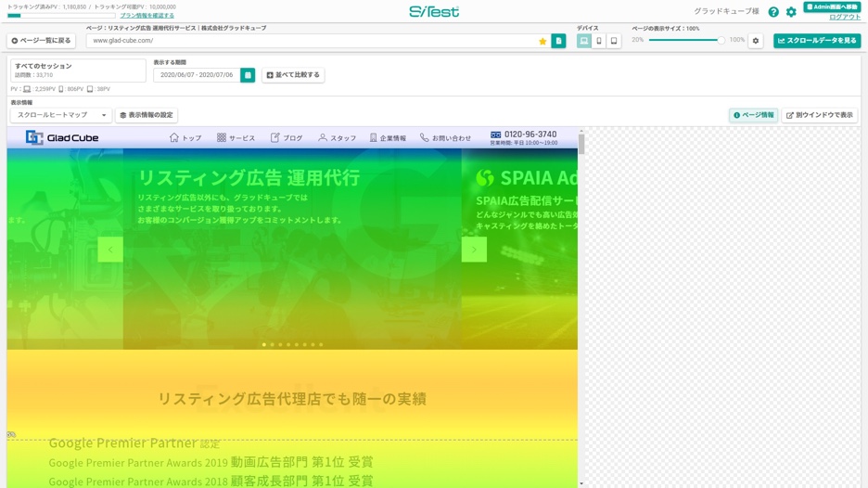This screenshot has height=488, width=868.
Task: Expand the すべてのセッション session selector
Action: pos(78,71)
